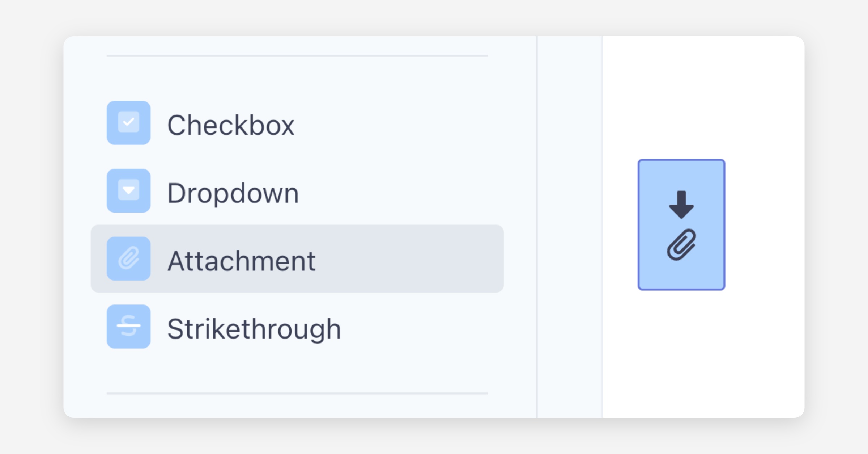The image size is (868, 454).
Task: Click the Checkbox icon in the list
Action: (128, 123)
